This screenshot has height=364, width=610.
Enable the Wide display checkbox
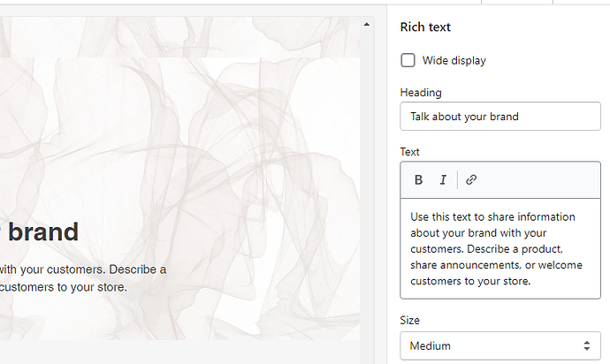pos(408,60)
